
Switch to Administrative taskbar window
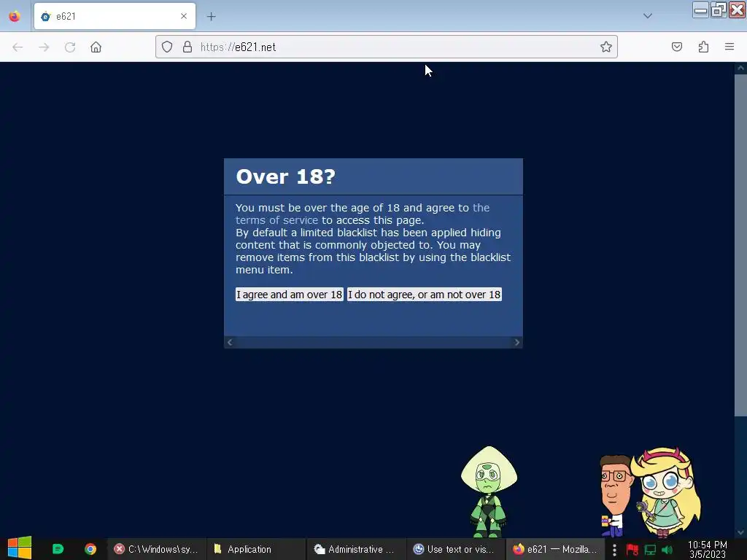click(x=355, y=549)
